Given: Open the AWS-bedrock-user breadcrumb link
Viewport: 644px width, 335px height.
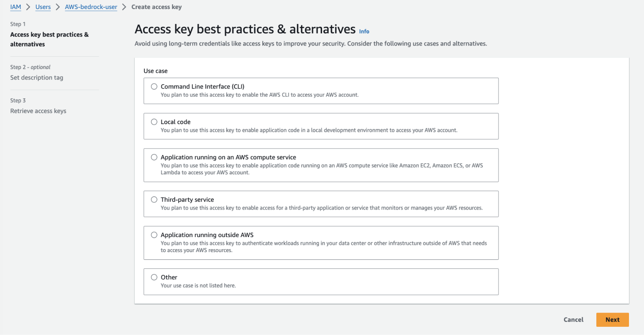Looking at the screenshot, I should pos(91,7).
